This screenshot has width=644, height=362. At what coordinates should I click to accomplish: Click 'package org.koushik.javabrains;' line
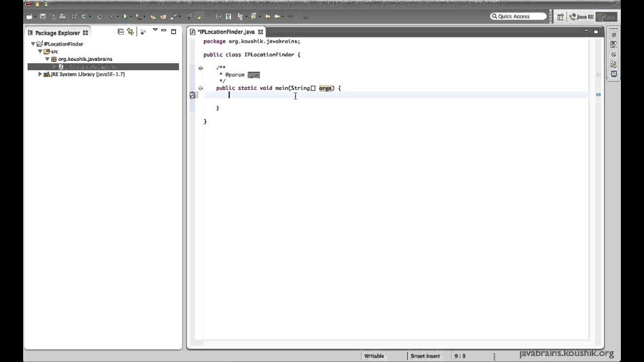pyautogui.click(x=252, y=41)
